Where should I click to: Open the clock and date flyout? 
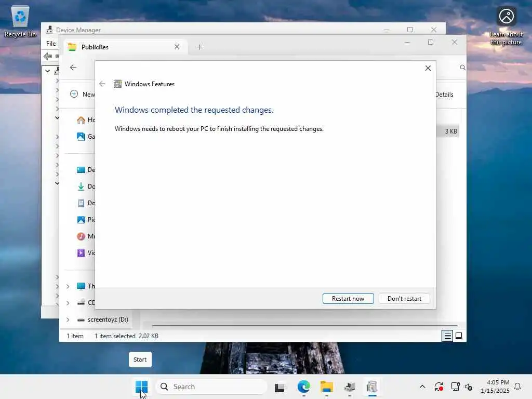pyautogui.click(x=495, y=387)
